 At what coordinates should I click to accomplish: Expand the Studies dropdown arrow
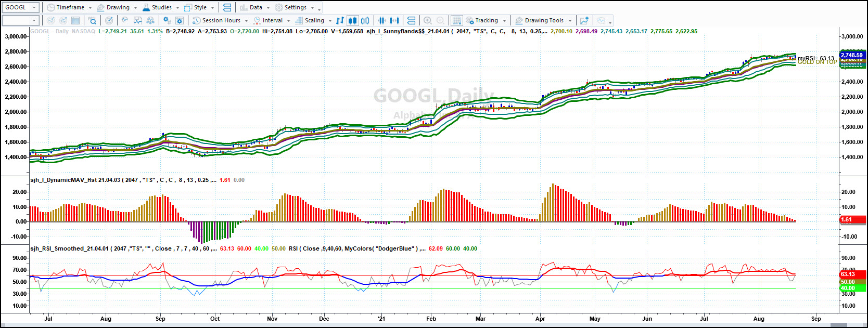coord(177,8)
